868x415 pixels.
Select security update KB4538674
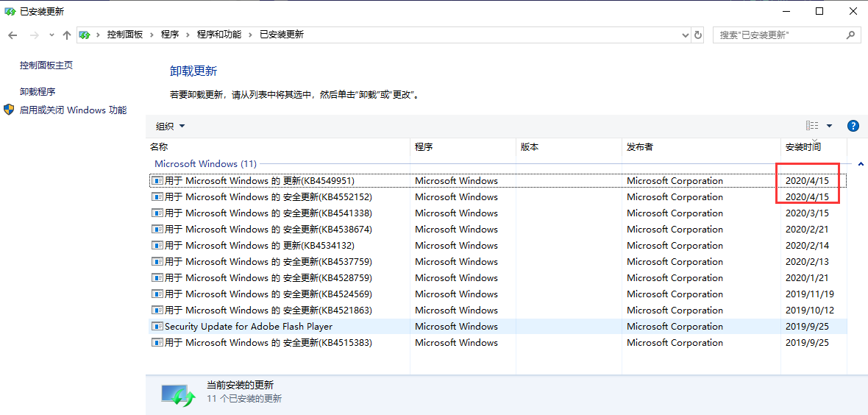click(498, 229)
